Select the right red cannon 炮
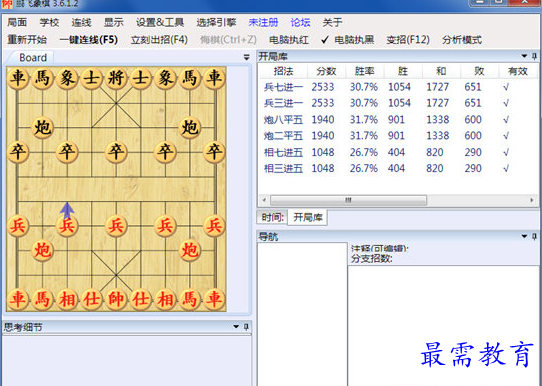This screenshot has height=386, width=542. tap(190, 250)
